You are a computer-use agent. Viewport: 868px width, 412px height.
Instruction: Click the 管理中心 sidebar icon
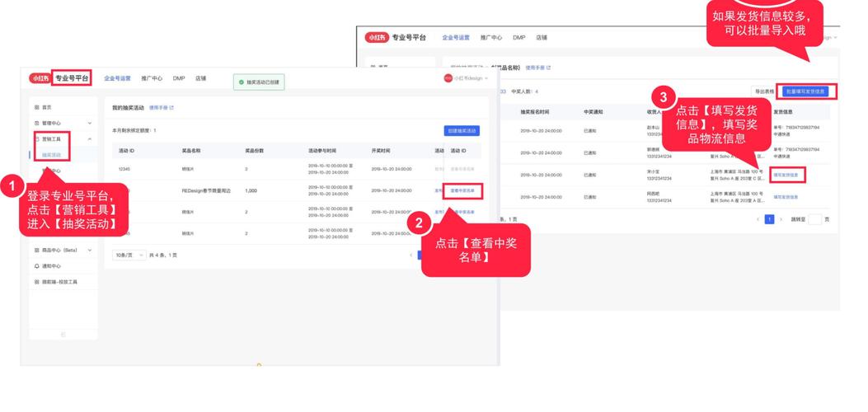pyautogui.click(x=36, y=123)
